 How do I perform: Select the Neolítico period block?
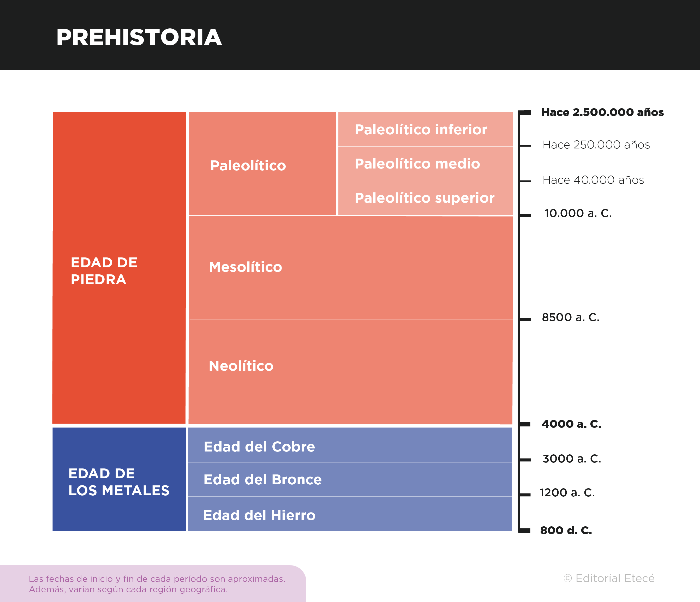350,372
